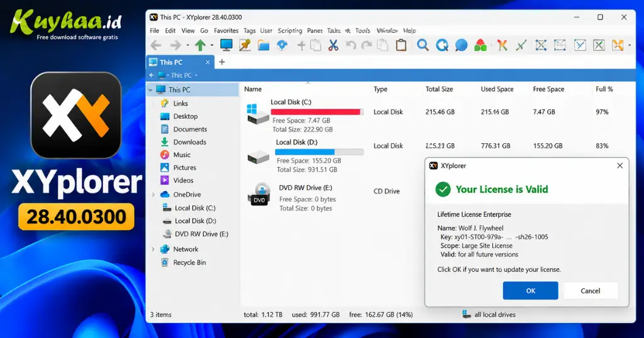Screen dimensions: 644x338
Task: Click the magnifying glass Find icon
Action: 423,45
